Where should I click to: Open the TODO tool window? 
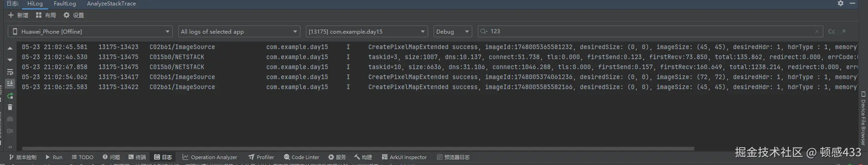click(83, 157)
